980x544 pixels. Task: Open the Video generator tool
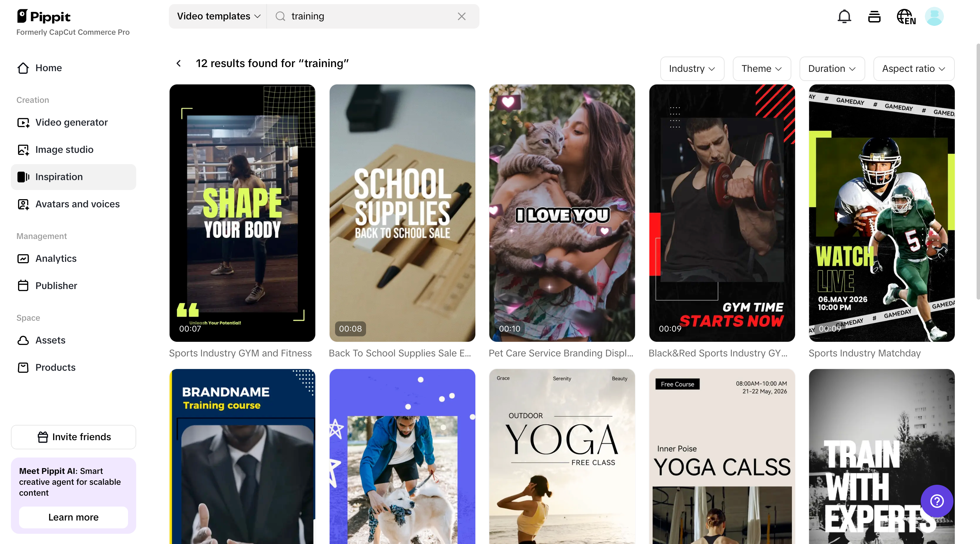pyautogui.click(x=71, y=122)
